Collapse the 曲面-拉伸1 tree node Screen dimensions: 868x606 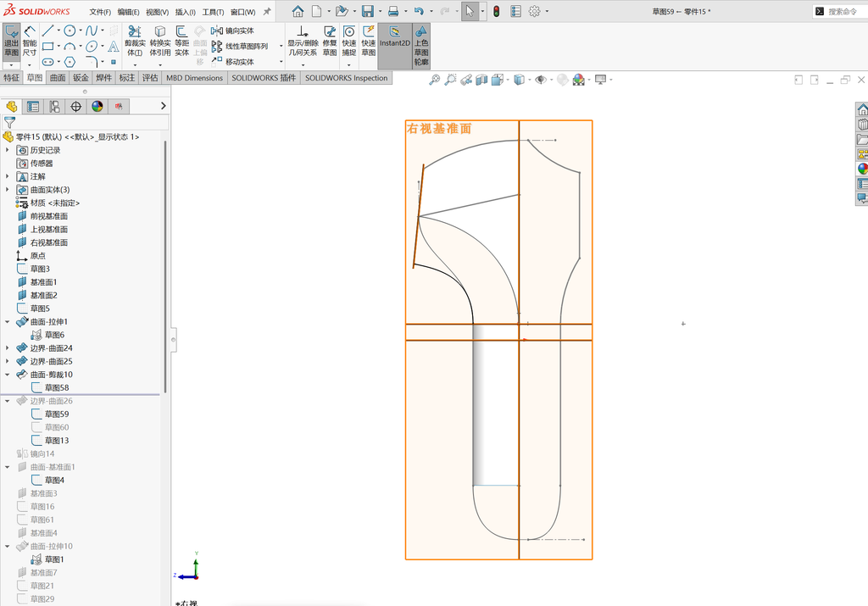tap(7, 321)
